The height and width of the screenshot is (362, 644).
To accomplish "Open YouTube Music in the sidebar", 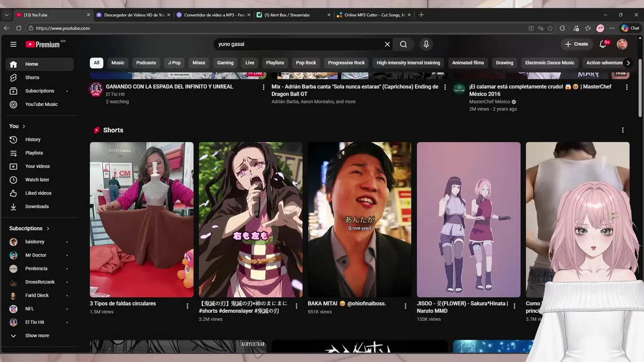I will [x=39, y=104].
